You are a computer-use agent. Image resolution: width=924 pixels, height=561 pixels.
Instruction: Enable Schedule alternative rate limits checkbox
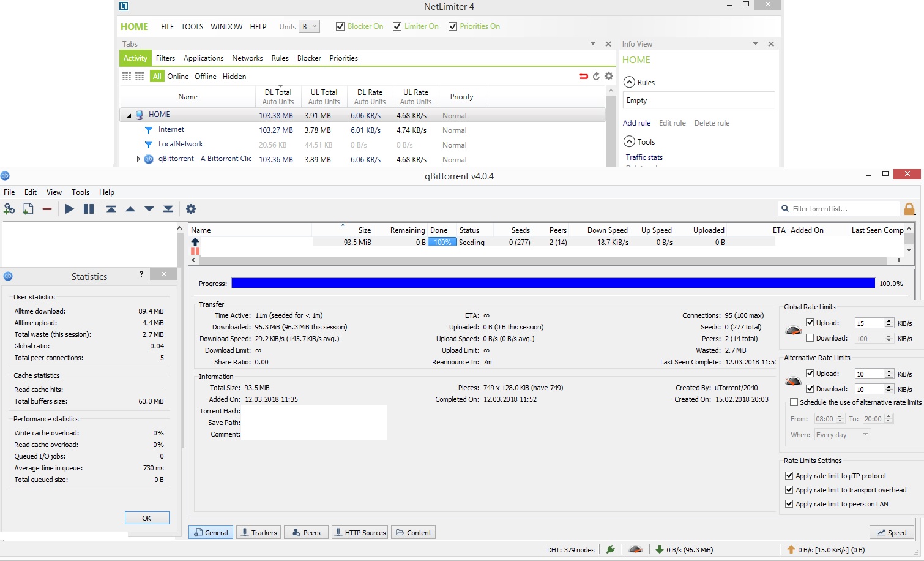[x=794, y=402]
